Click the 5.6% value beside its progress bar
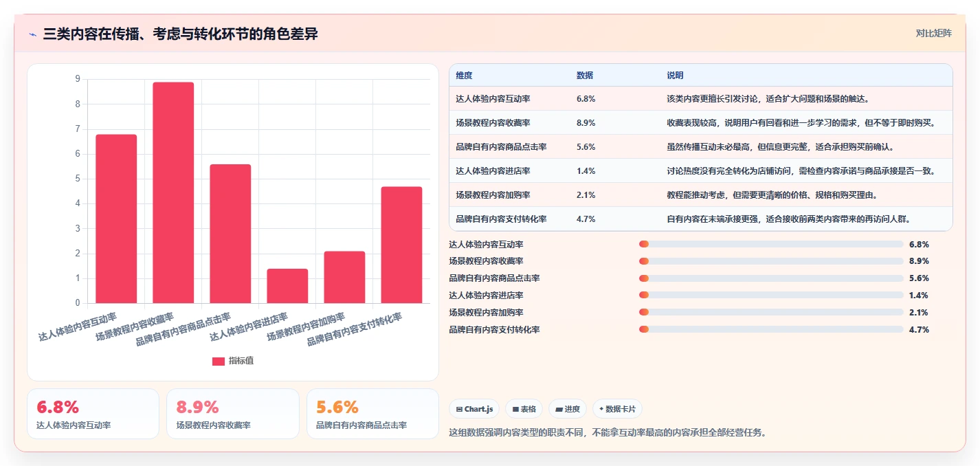This screenshot has height=466, width=980. pyautogui.click(x=919, y=278)
